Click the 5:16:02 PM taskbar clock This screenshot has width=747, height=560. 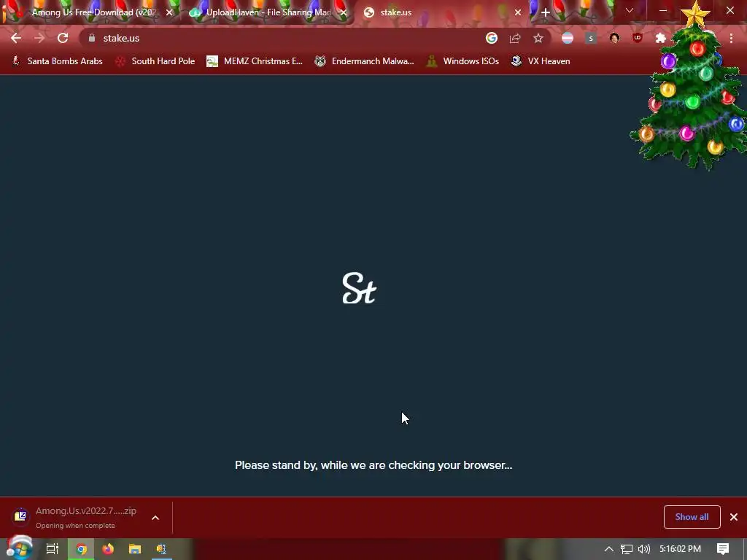[x=680, y=549]
